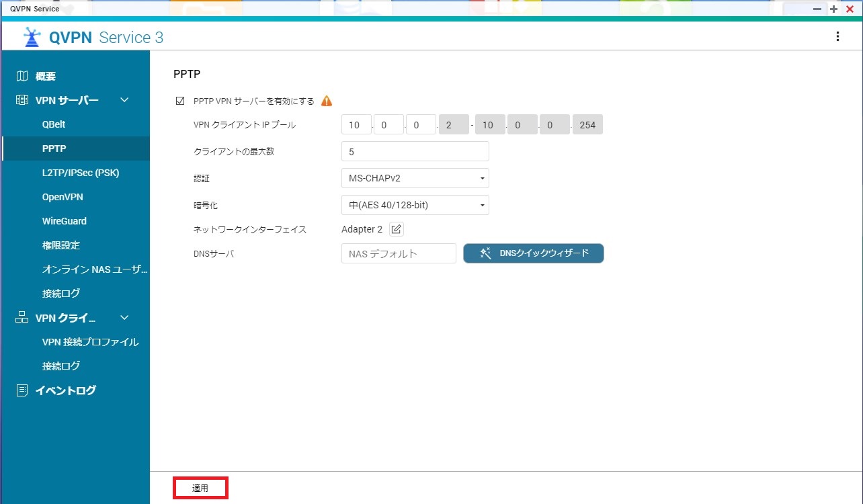Open WireGuard settings
Screen dimensions: 863x504
pos(75,221)
